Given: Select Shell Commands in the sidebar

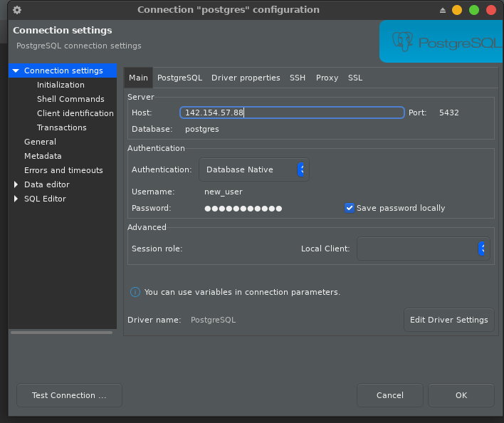Looking at the screenshot, I should click(x=70, y=99).
